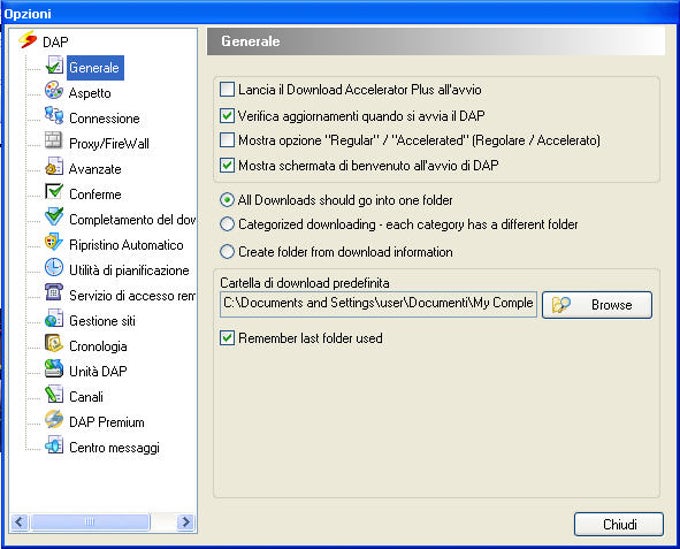Click the tree scrollbar left arrow
Screen dimensions: 680x549
click(20, 521)
